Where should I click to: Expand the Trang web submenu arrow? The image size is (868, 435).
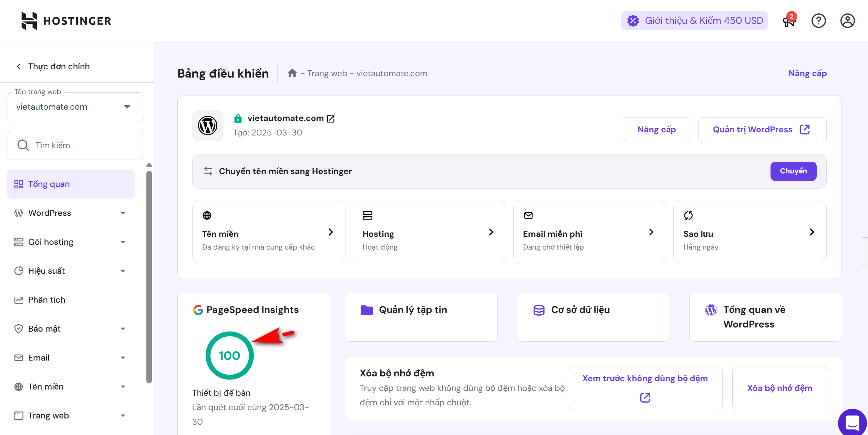point(123,416)
